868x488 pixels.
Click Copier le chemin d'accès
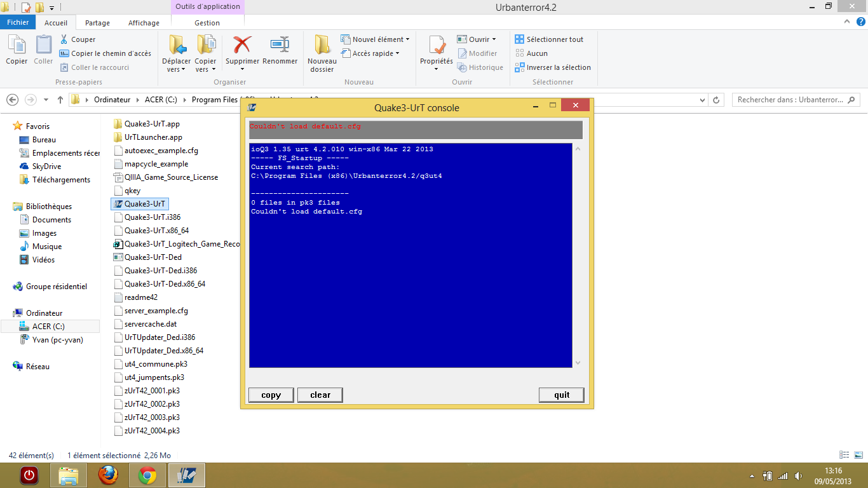(105, 53)
